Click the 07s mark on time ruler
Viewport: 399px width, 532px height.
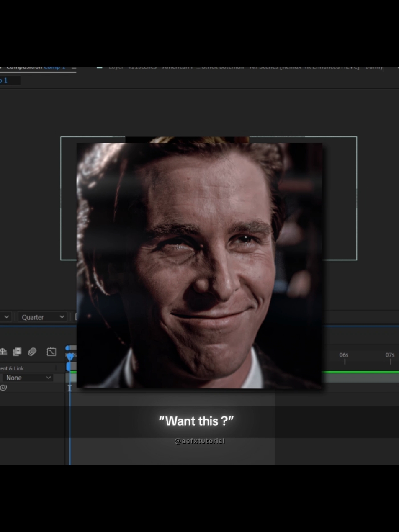(390, 355)
